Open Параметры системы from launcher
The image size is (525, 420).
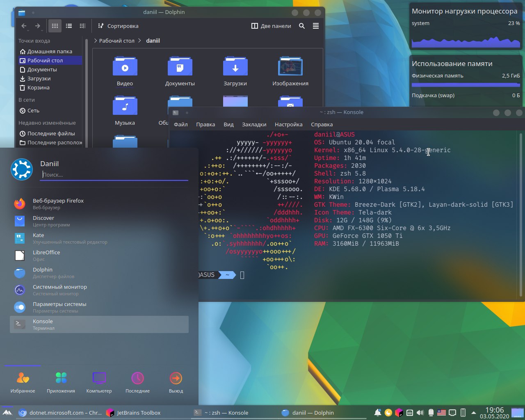point(99,307)
